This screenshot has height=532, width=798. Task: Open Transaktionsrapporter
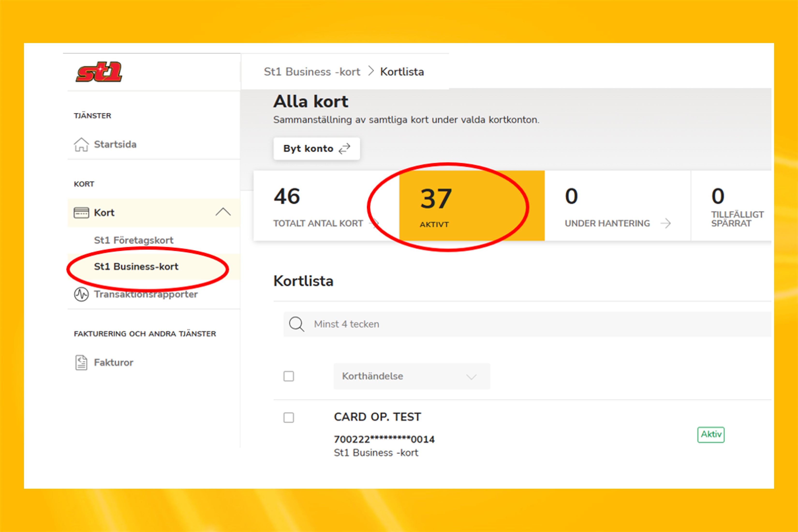[146, 294]
